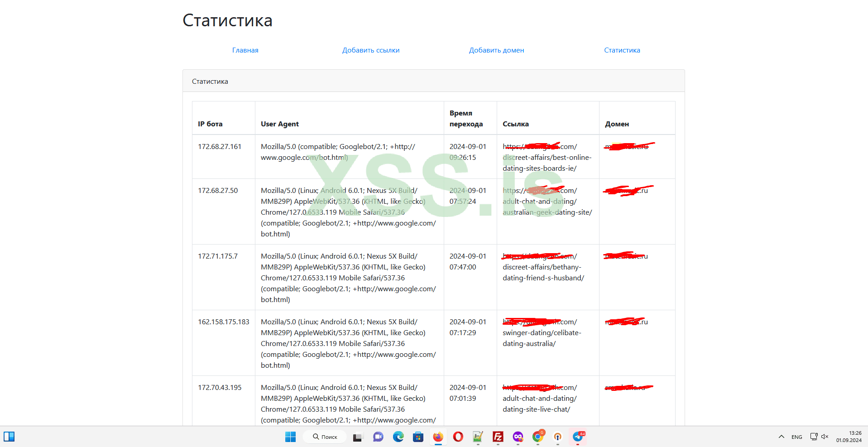Click the user agent for 172.71.175.7
Image resolution: width=868 pixels, height=447 pixels.
pyautogui.click(x=349, y=278)
